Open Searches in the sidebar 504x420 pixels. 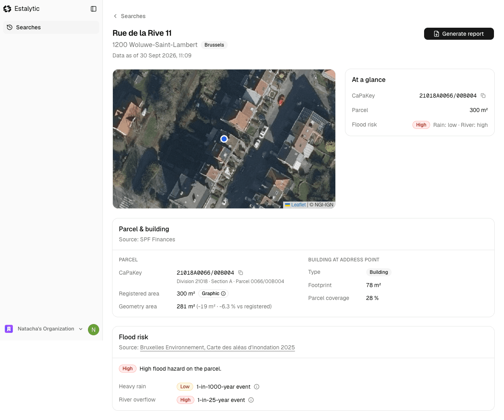coord(51,27)
